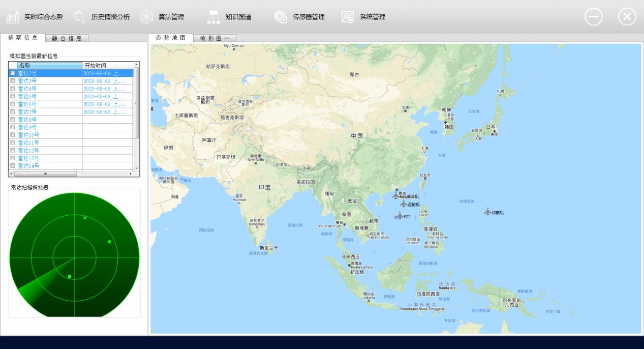The height and width of the screenshot is (349, 644).
Task: Open 历史情报分析 magnifier icon
Action: coord(80,17)
